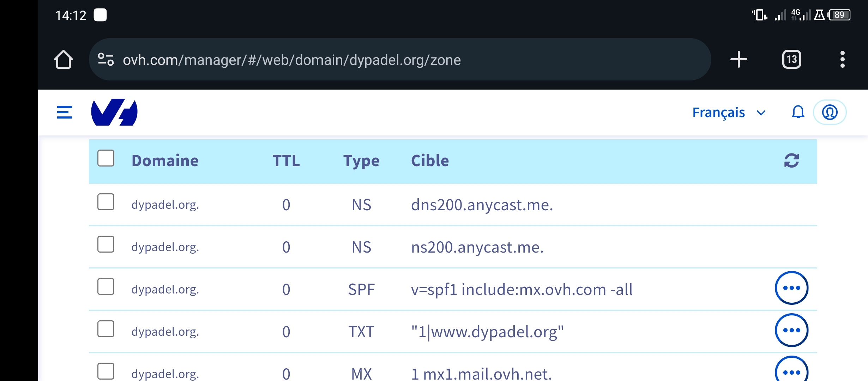Viewport: 868px width, 381px height.
Task: Check the dns200.anycast.me NS record
Action: tap(106, 202)
